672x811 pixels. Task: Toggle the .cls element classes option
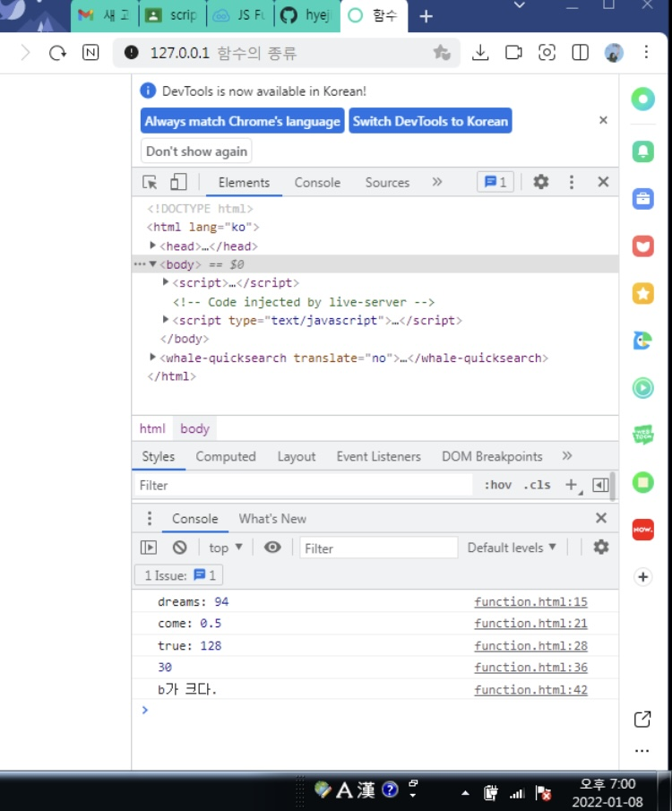point(537,485)
